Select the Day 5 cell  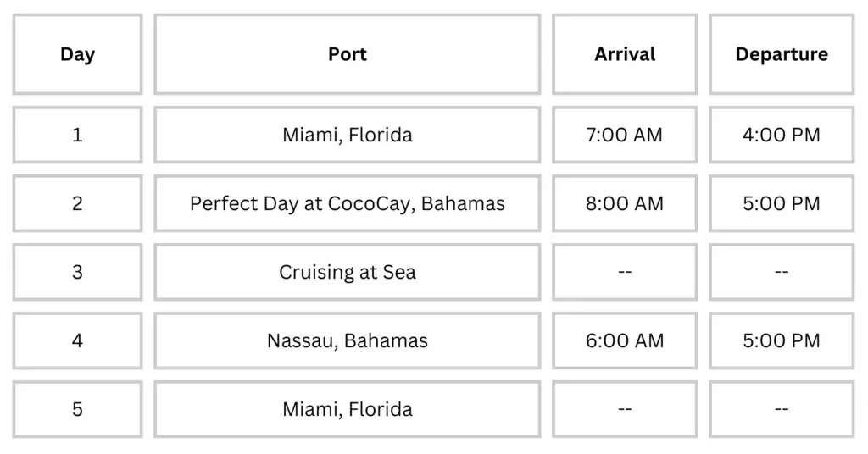[x=77, y=409]
